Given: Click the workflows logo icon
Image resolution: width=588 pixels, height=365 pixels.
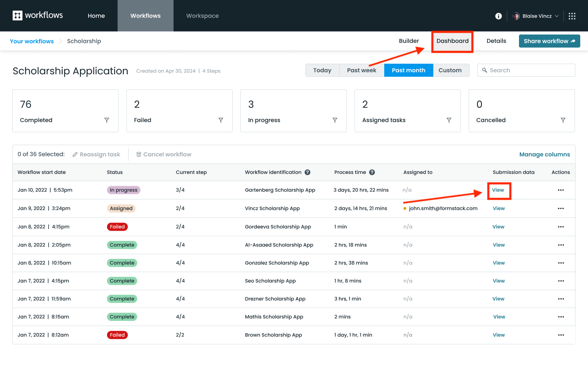Looking at the screenshot, I should coord(18,16).
